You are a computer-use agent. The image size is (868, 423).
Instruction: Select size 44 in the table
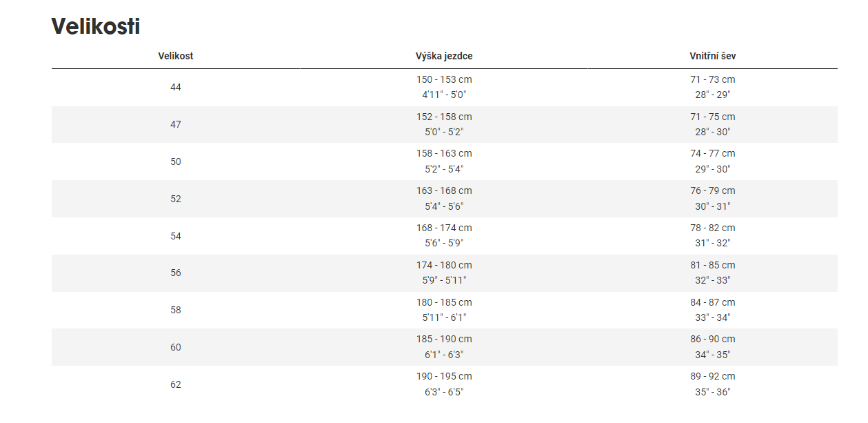click(x=176, y=88)
